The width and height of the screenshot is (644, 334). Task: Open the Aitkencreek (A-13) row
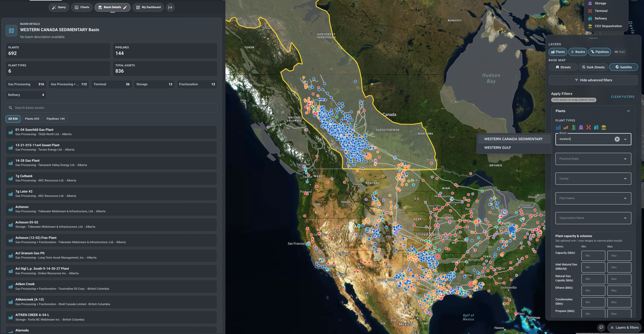pos(111,302)
